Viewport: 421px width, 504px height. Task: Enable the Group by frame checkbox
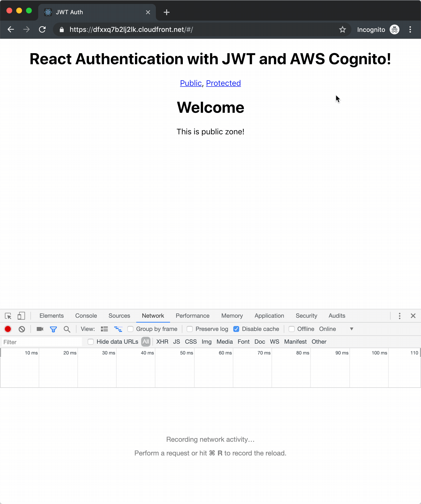point(130,329)
